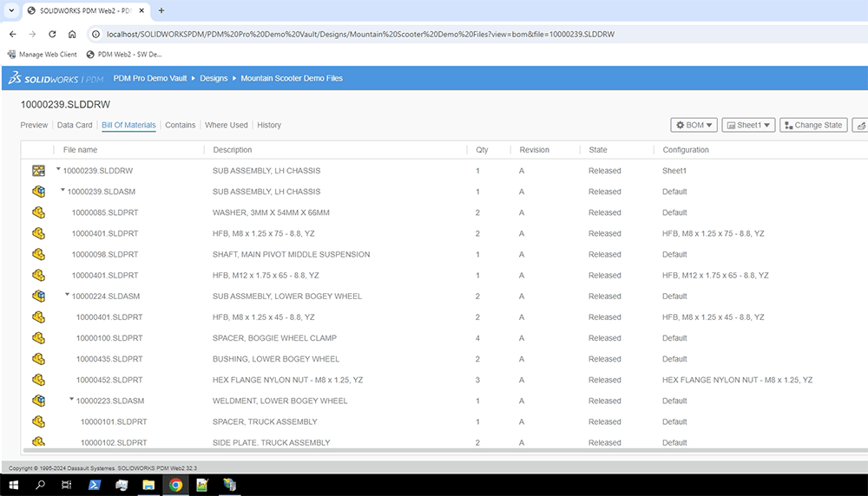Open Manage Web Client bookmark
The image size is (868, 496).
42,54
